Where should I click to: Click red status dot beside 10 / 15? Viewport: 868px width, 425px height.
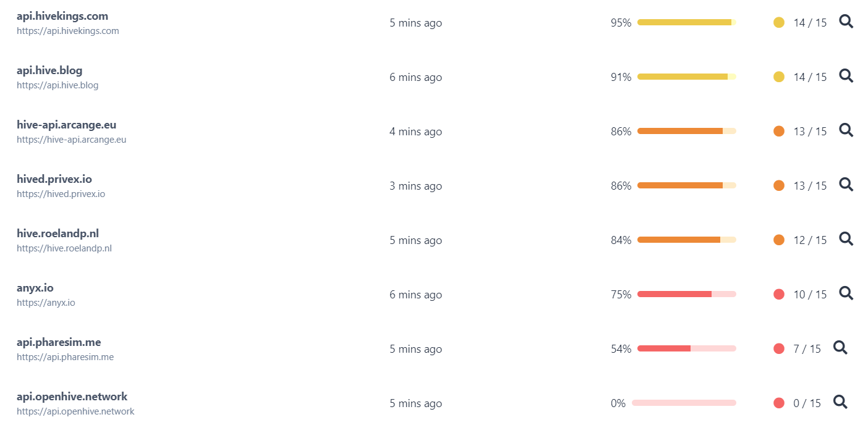779,294
